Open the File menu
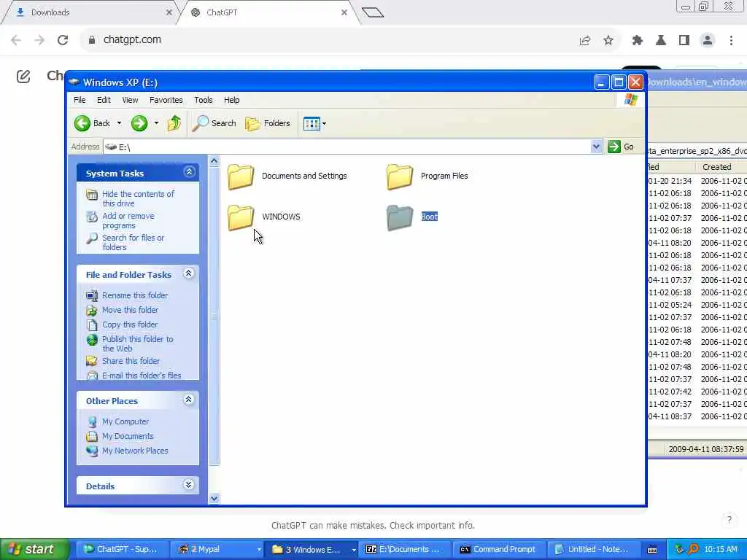The image size is (747, 560). click(80, 100)
